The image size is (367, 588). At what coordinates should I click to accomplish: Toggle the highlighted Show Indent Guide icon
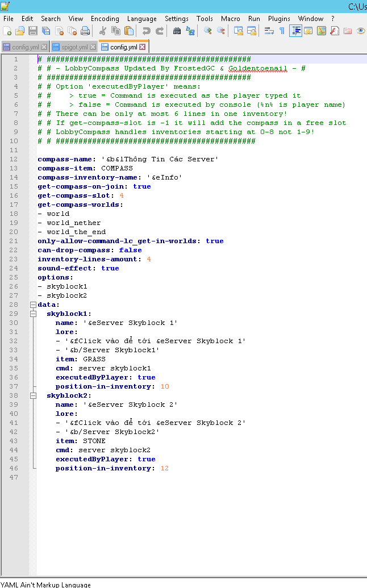[x=295, y=31]
